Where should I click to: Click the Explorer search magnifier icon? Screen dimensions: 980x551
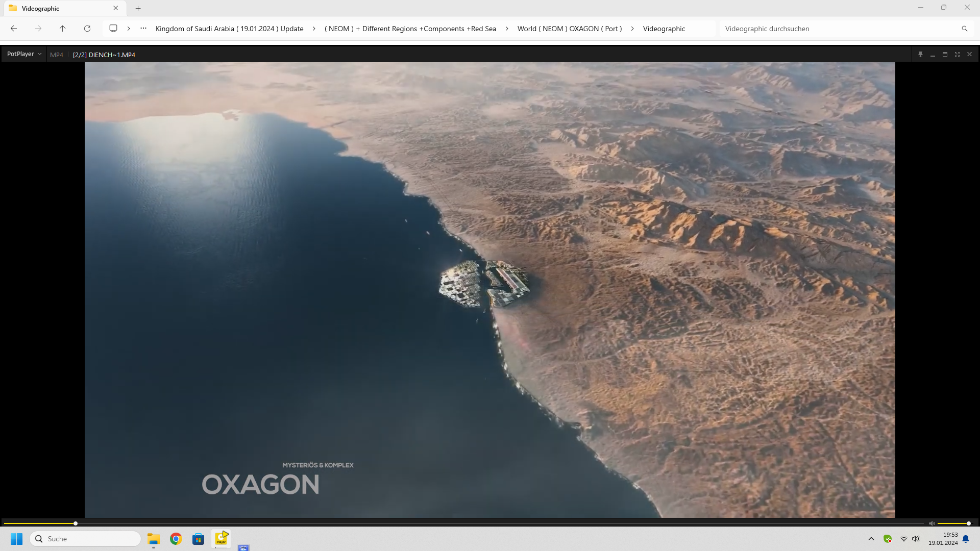(965, 29)
